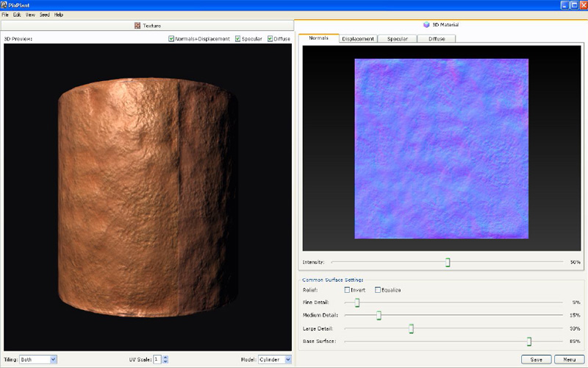588x368 pixels.
Task: Decrease UV Scale with down arrow
Action: (166, 361)
